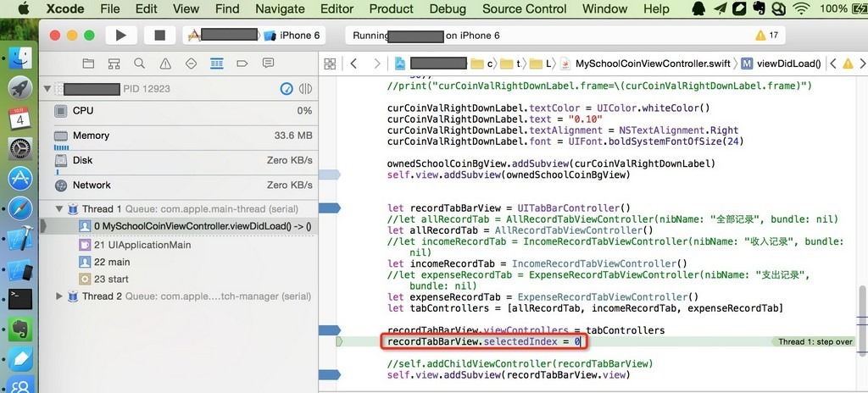Image resolution: width=868 pixels, height=393 pixels.
Task: Toggle breakpoint at self.view.addSubview(recordTabBarView.view) line
Action: [330, 374]
